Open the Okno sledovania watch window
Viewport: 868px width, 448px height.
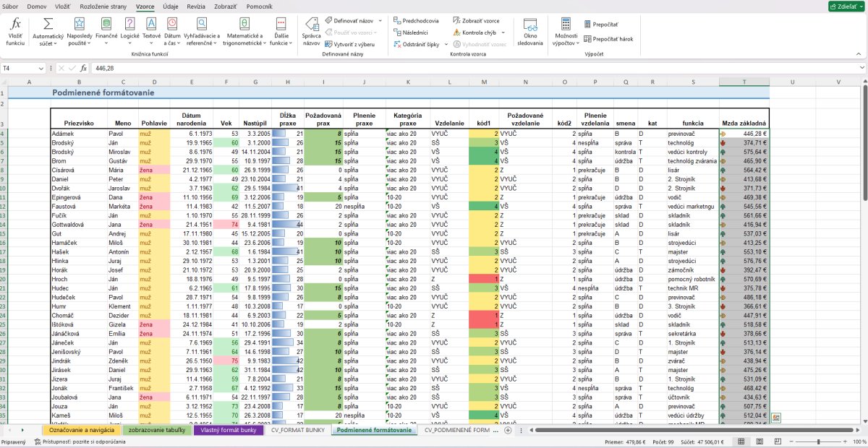(530, 32)
